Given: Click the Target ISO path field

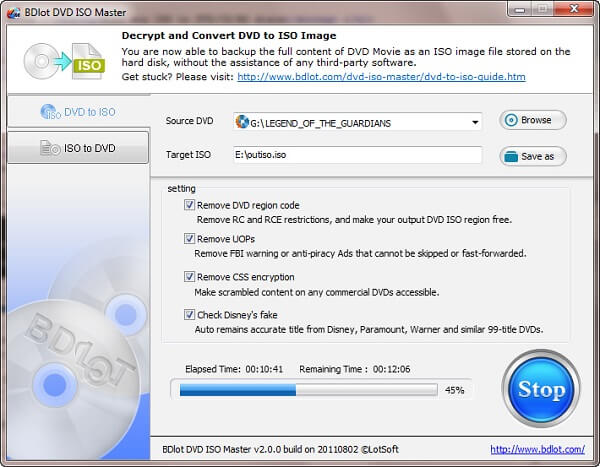Looking at the screenshot, I should tap(357, 155).
